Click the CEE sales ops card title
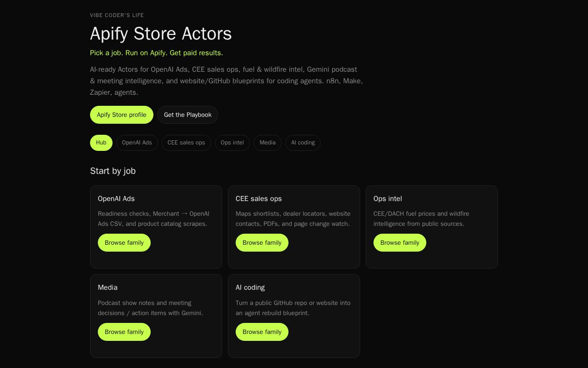 pyautogui.click(x=259, y=199)
